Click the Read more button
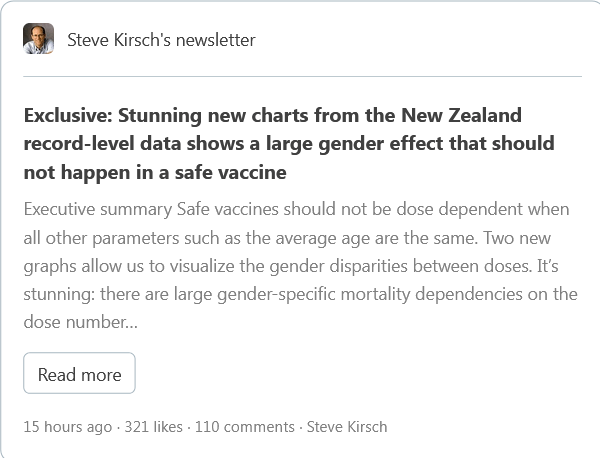This screenshot has width=600, height=458. coord(79,374)
